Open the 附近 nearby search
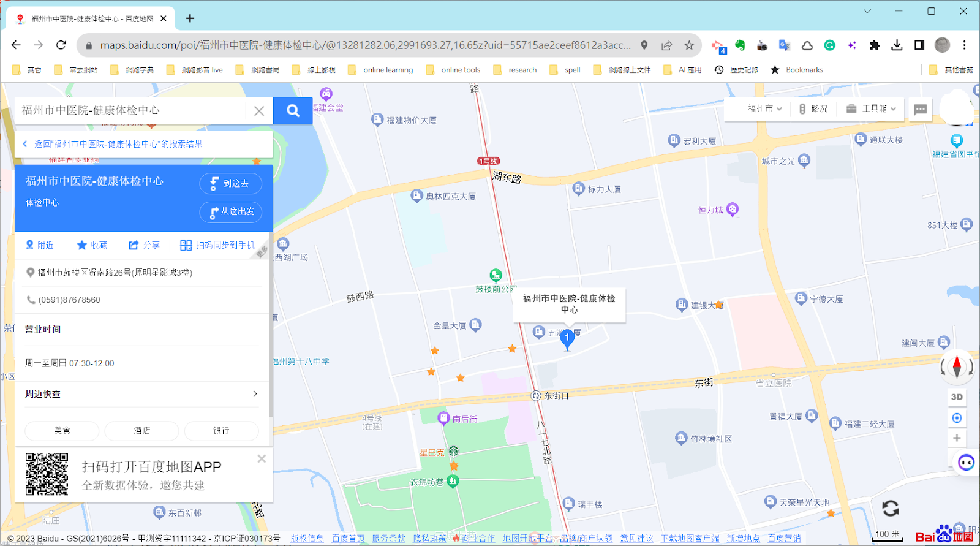980x546 pixels. point(39,245)
